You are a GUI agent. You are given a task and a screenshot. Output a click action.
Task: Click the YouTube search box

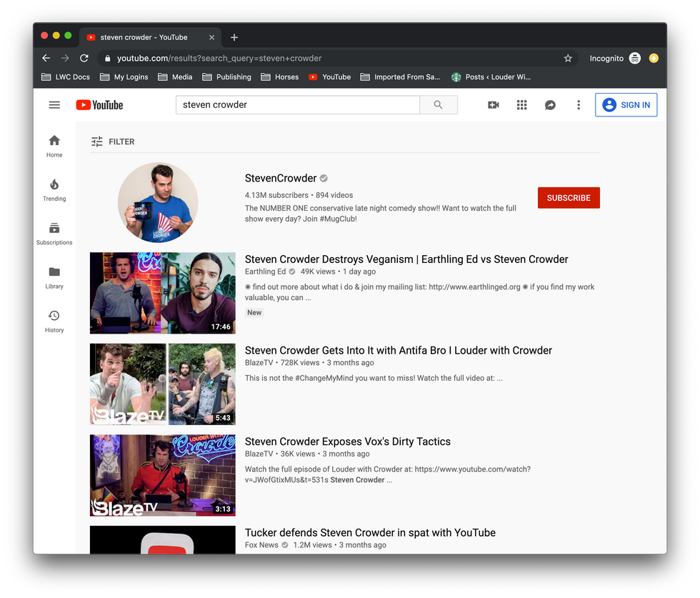[x=298, y=105]
